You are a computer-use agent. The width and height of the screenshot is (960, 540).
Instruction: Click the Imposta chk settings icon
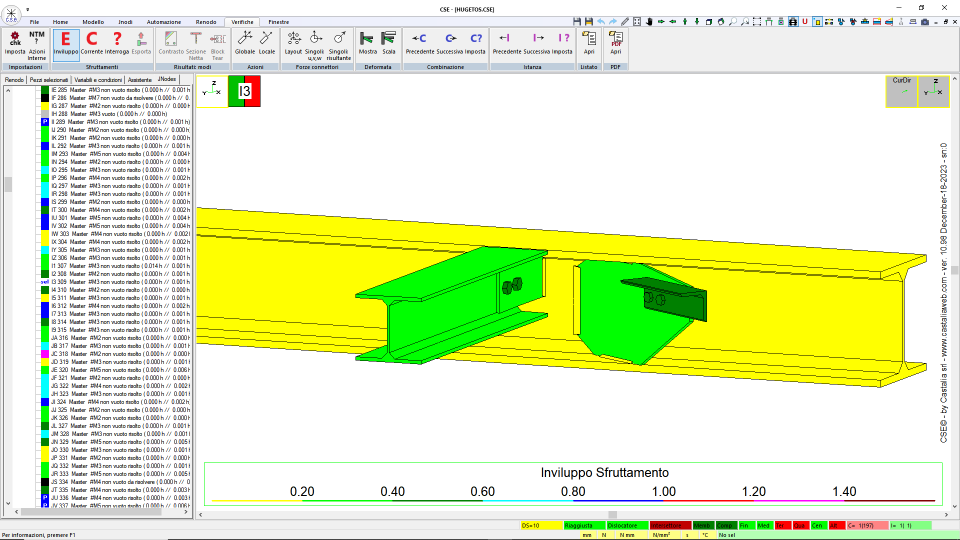click(x=15, y=43)
